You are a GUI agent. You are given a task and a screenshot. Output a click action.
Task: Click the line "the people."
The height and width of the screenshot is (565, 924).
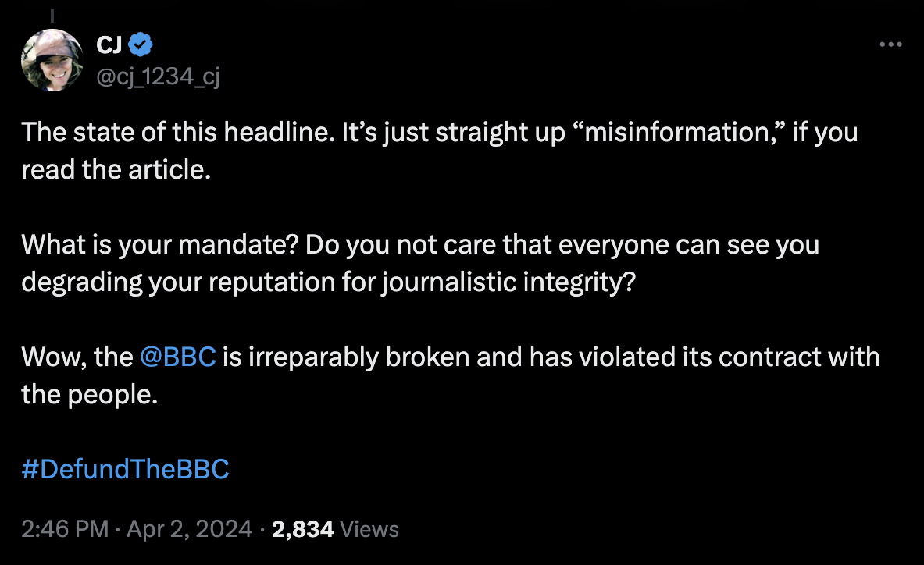89,394
